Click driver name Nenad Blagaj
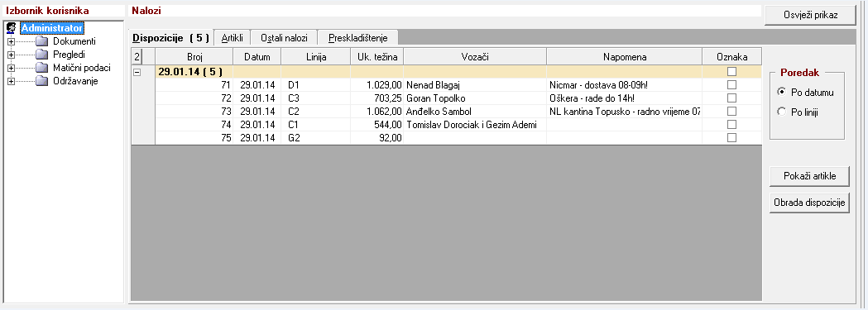 (433, 85)
